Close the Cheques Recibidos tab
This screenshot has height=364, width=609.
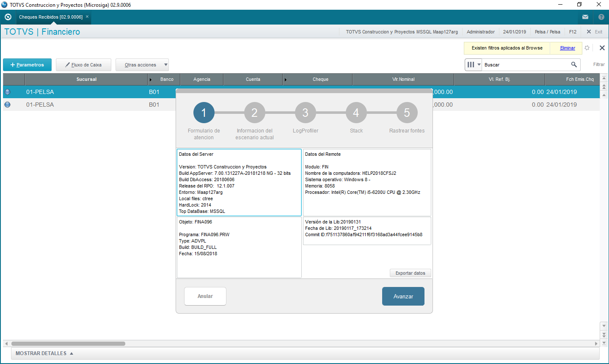point(87,17)
